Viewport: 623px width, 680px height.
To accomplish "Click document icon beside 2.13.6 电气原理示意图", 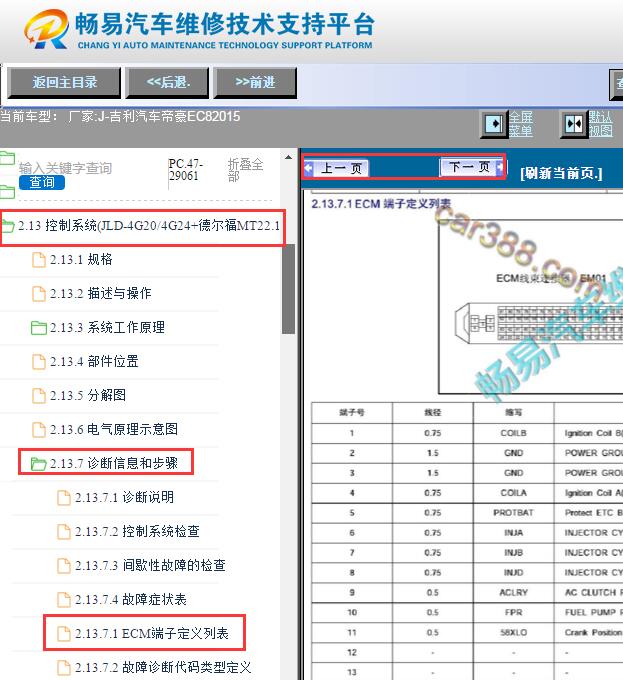I will click(x=39, y=430).
